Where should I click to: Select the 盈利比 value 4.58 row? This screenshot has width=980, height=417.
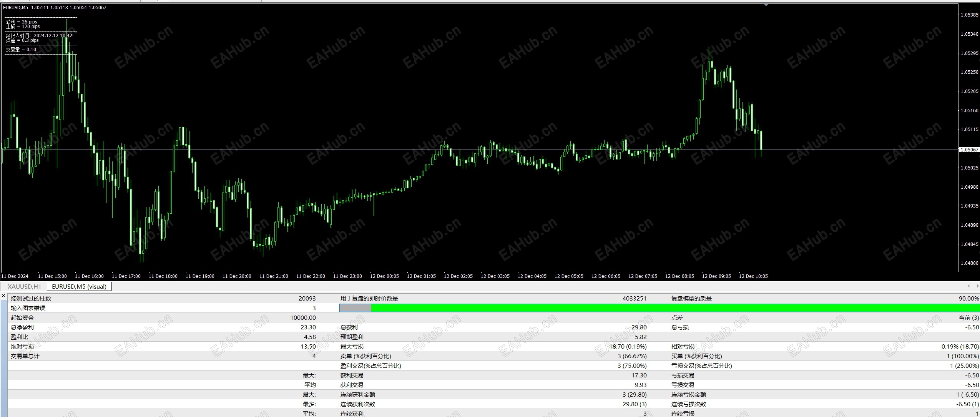pyautogui.click(x=309, y=337)
